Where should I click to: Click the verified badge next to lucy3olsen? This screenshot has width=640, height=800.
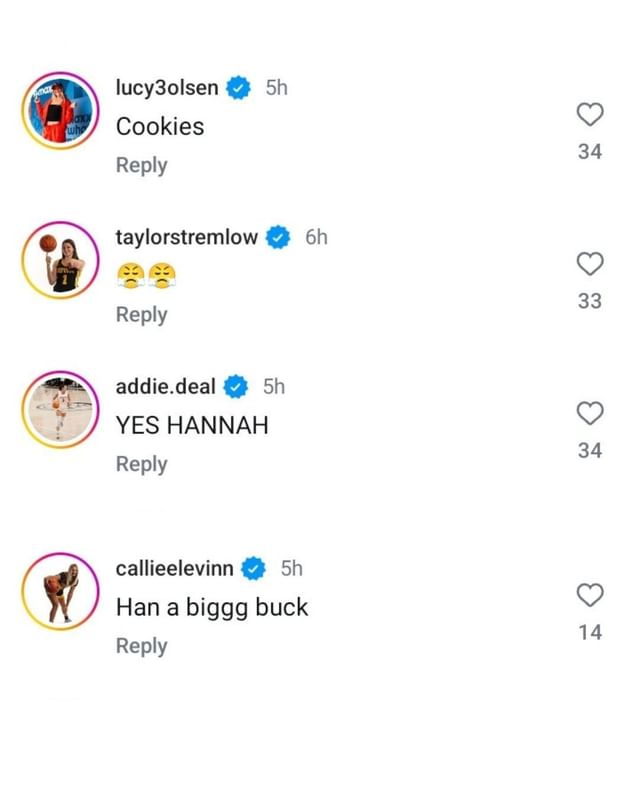click(x=236, y=87)
